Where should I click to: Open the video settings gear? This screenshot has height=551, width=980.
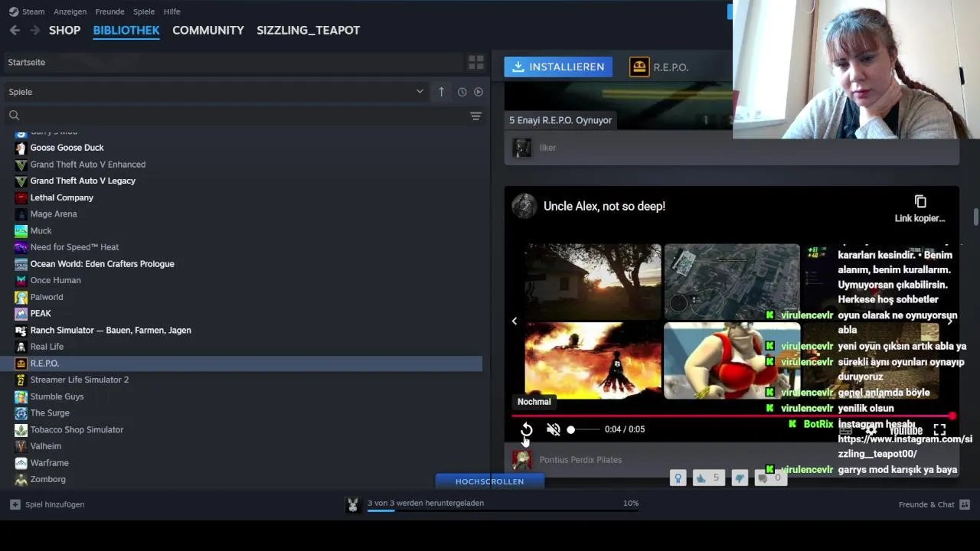coord(871,430)
